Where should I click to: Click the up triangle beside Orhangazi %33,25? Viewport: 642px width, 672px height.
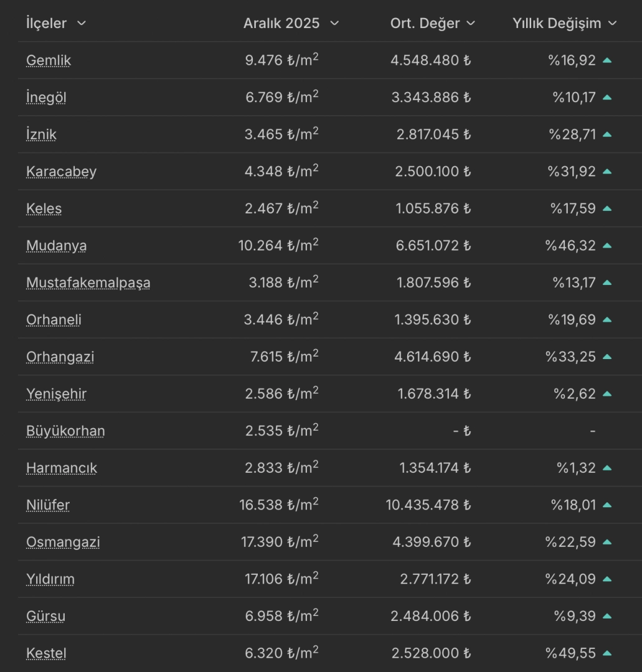[607, 357]
